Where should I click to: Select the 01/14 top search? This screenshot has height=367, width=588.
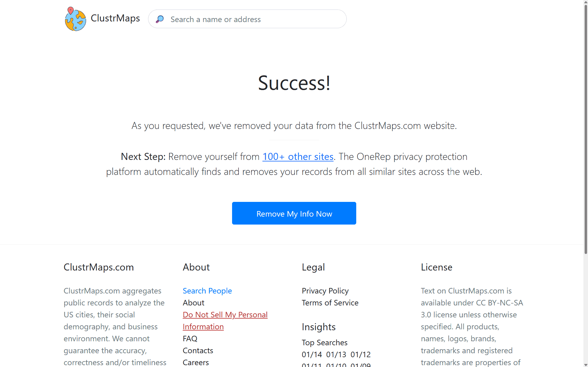pos(312,354)
